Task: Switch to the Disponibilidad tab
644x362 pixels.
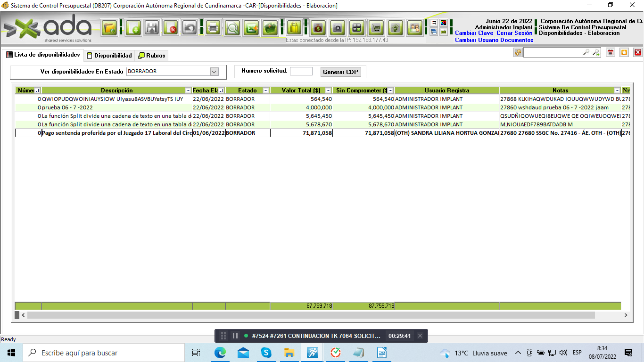Action: (x=109, y=56)
